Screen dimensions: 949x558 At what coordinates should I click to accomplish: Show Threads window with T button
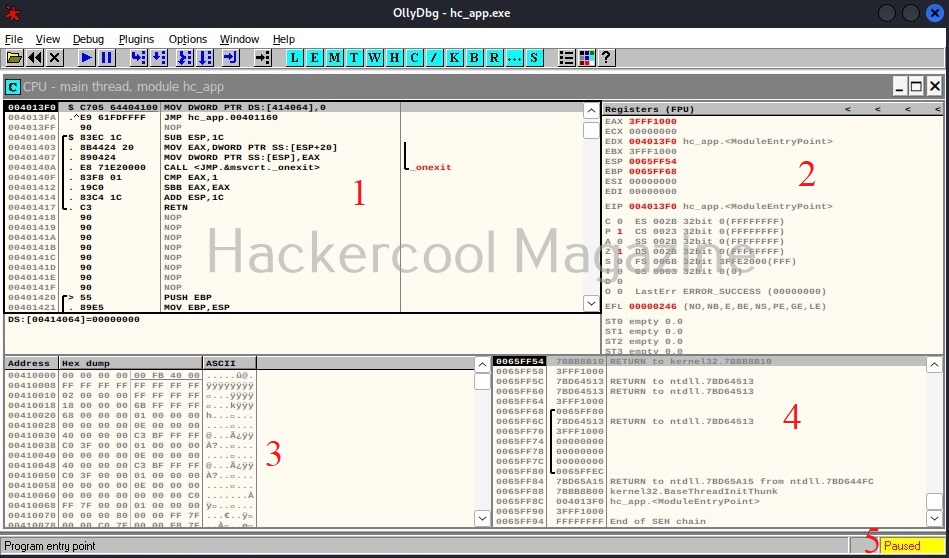click(354, 58)
